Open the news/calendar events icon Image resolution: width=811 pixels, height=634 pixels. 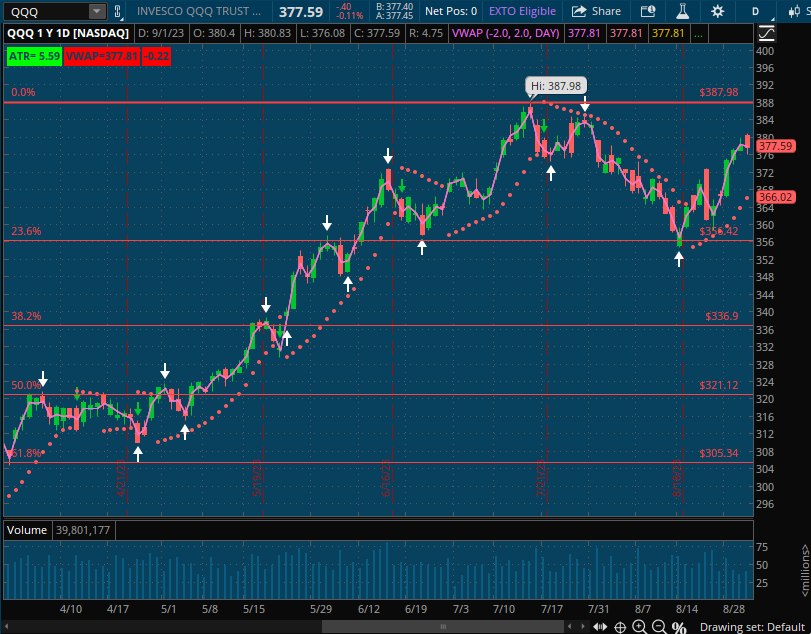648,11
